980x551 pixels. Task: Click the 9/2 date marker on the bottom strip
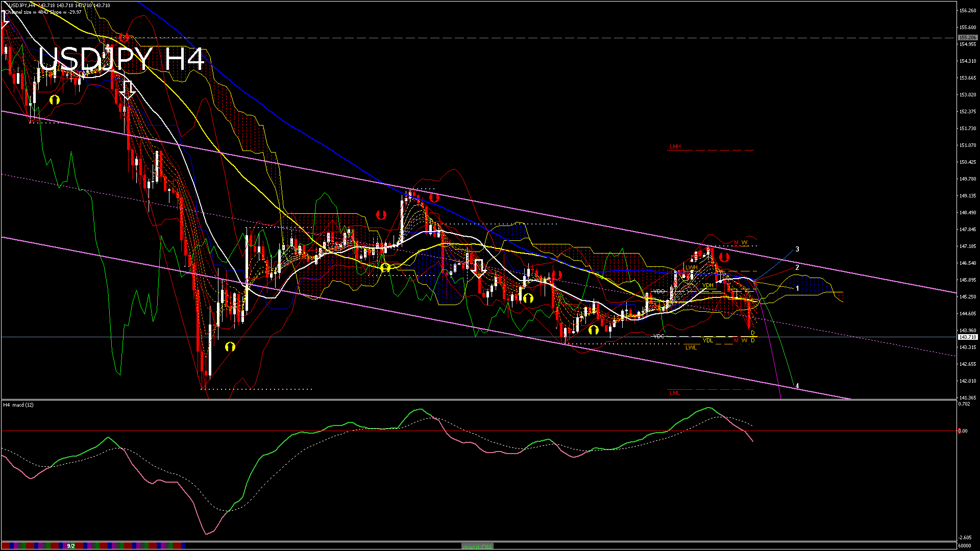[x=71, y=546]
